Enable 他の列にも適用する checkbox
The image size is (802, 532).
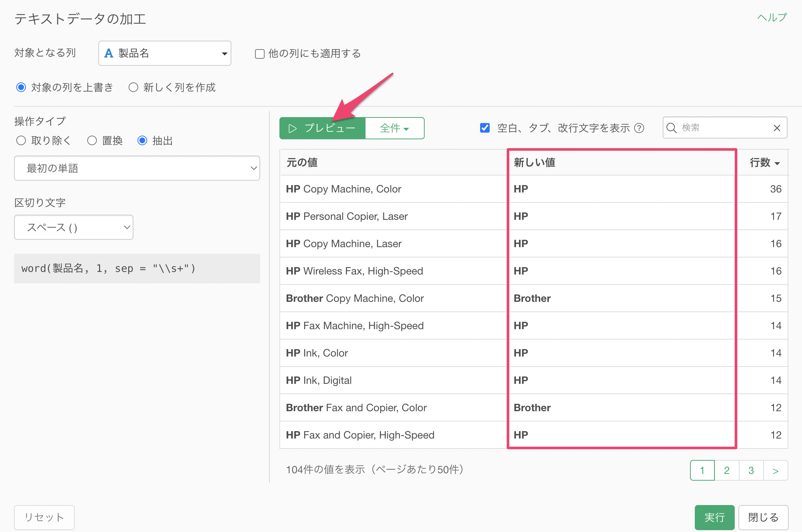point(260,54)
